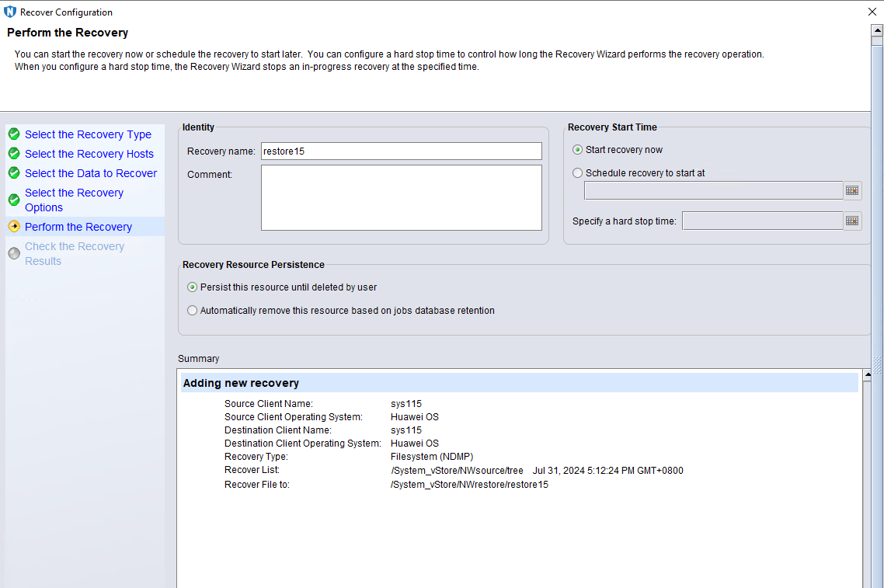
Task: Click inside the Comment text area
Action: pos(402,198)
